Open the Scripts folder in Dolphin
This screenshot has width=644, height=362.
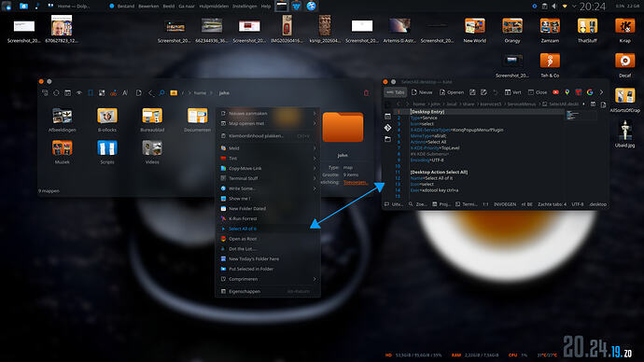(x=107, y=152)
